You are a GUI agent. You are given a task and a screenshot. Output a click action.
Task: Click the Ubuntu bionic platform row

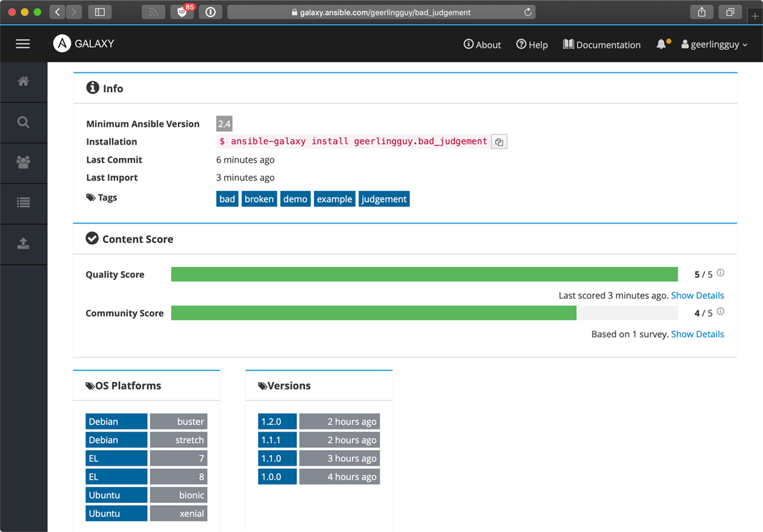click(x=146, y=495)
